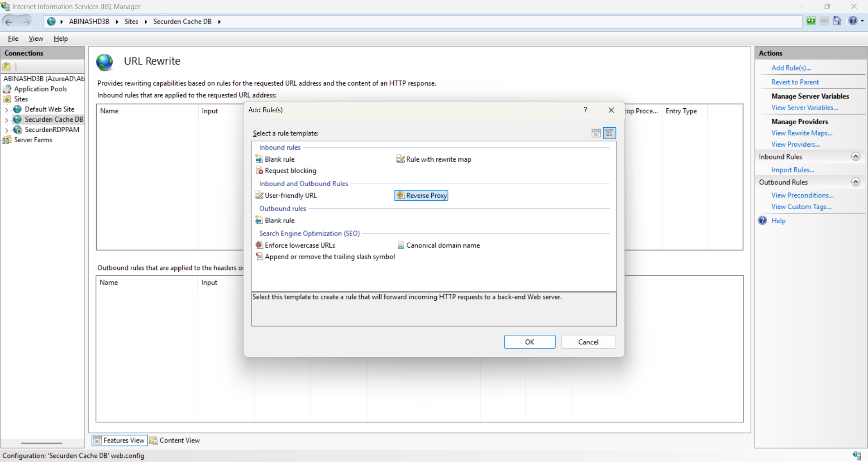
Task: Switch to Features View tab
Action: pos(119,440)
